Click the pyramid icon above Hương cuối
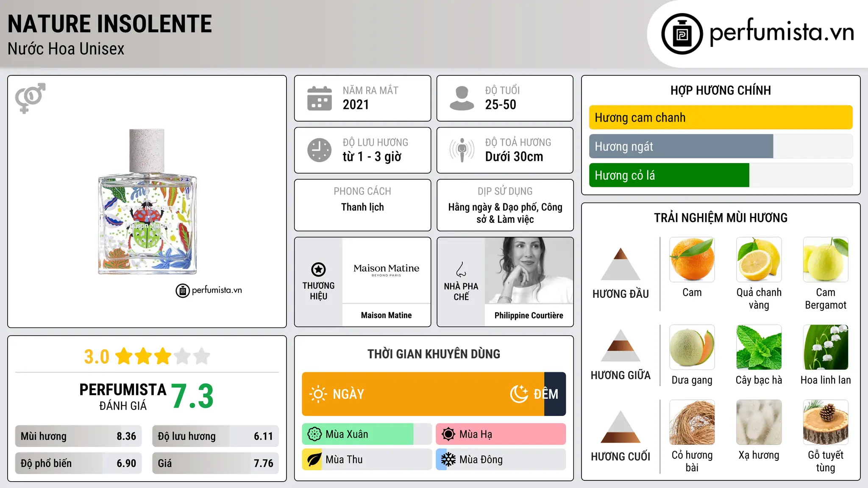Image resolution: width=868 pixels, height=488 pixels. coord(620,427)
